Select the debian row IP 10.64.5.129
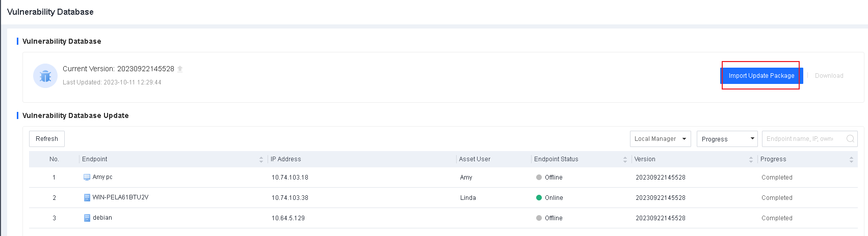 pyautogui.click(x=288, y=218)
